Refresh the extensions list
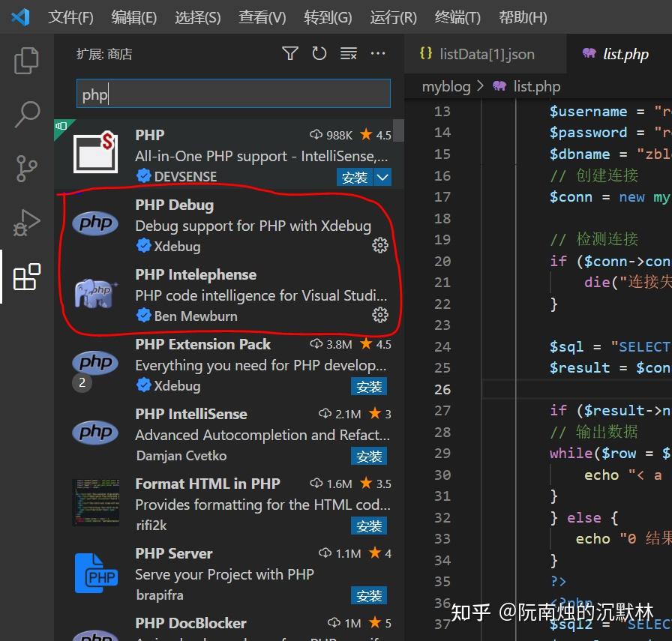The image size is (672, 641). point(318,53)
